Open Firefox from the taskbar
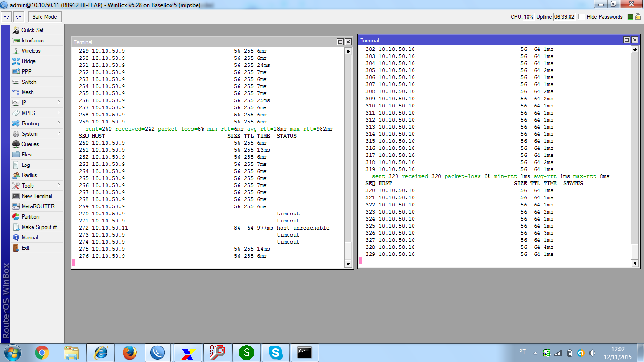This screenshot has height=362, width=644. (130, 353)
